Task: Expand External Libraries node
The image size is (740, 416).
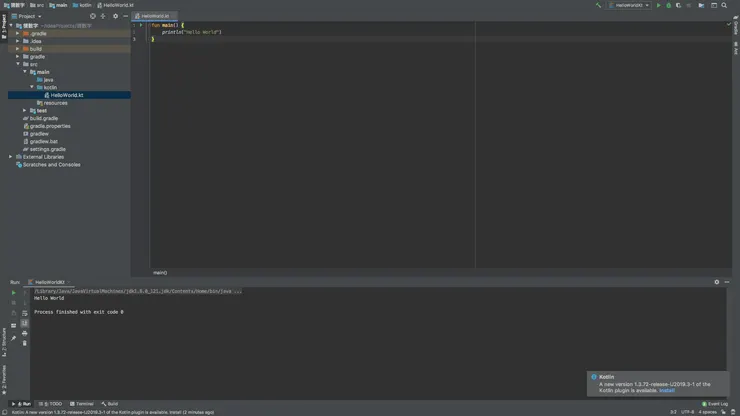Action: pyautogui.click(x=10, y=157)
